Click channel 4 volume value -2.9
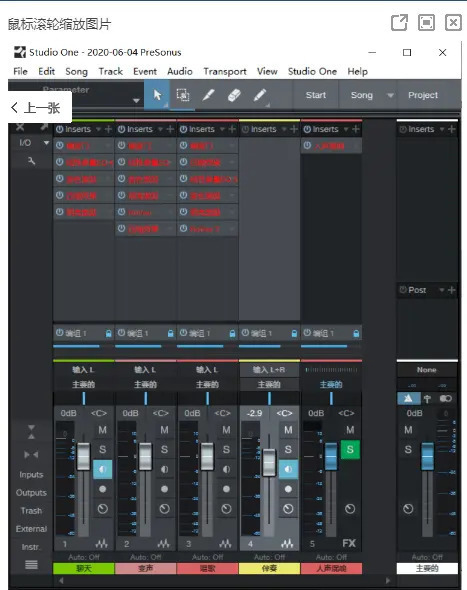 tap(254, 413)
